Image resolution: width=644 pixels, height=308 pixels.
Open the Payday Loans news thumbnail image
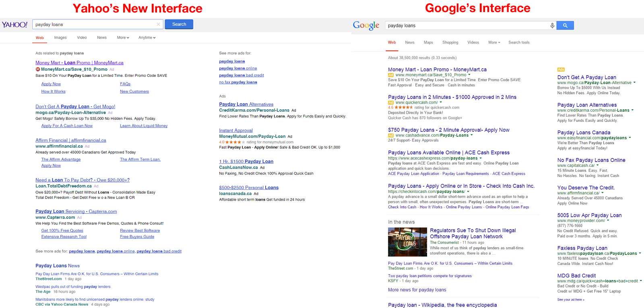(407, 242)
